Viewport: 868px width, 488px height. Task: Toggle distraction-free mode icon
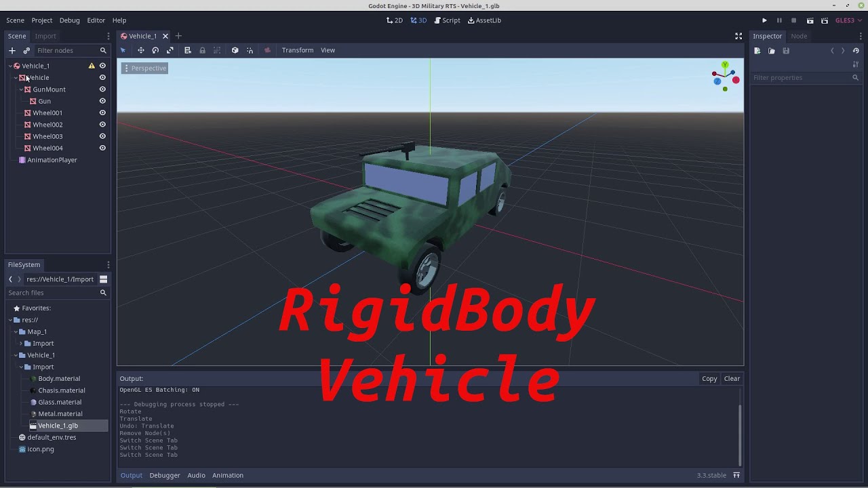point(738,36)
